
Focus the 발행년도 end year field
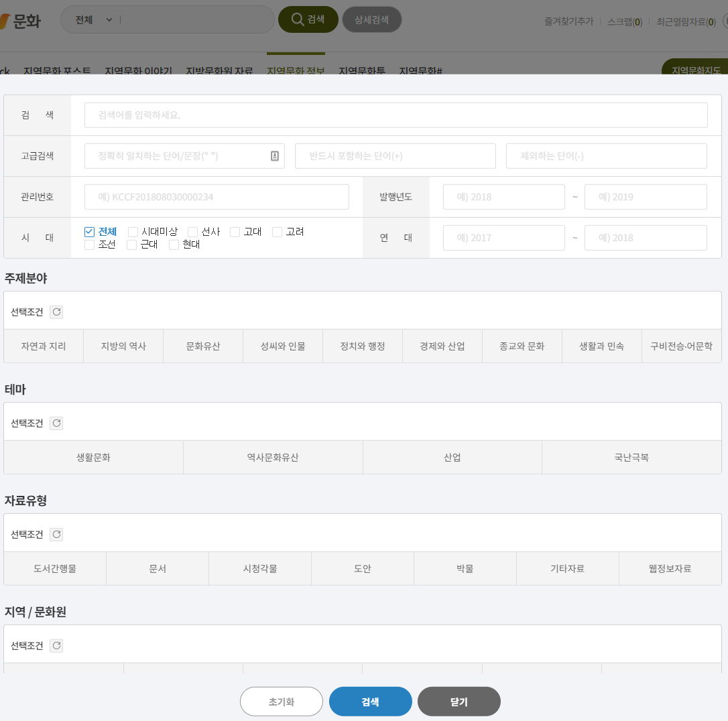click(646, 197)
